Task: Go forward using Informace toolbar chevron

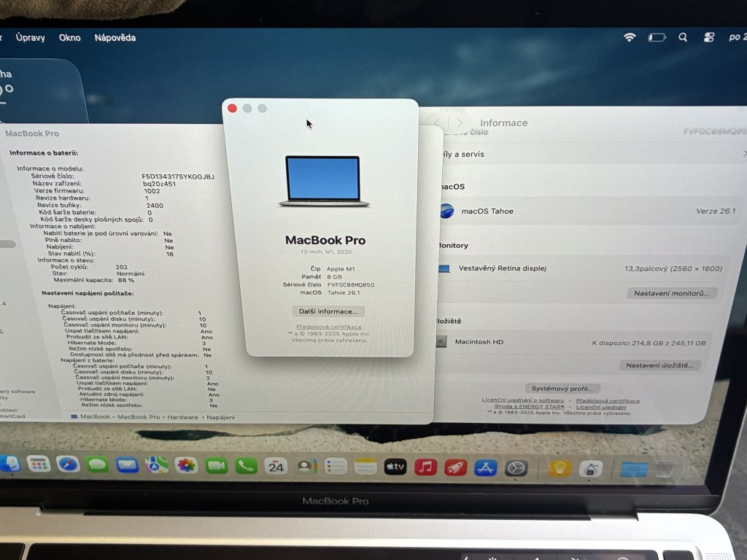Action: point(460,122)
